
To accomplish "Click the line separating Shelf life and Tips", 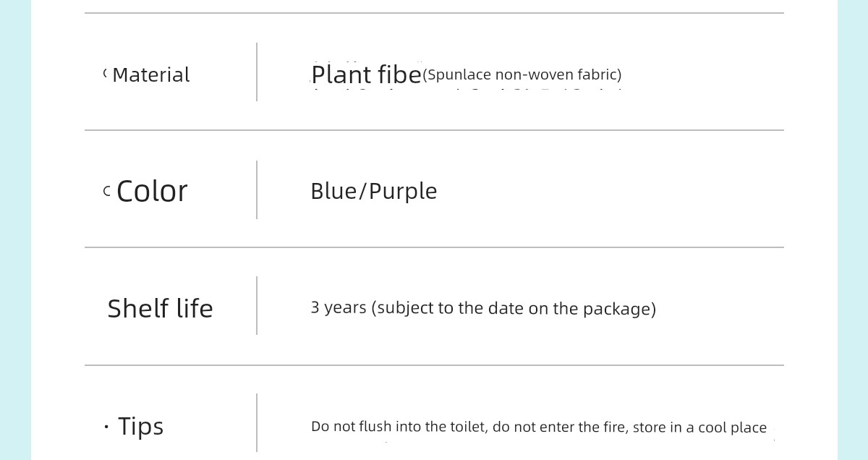I will [x=434, y=365].
